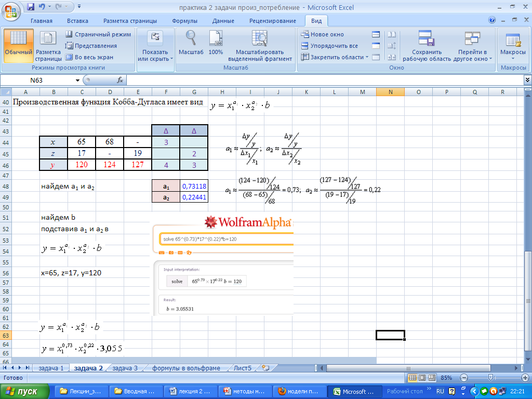The height and width of the screenshot is (399, 532).
Task: Click the Split window icon
Action: coord(376,34)
